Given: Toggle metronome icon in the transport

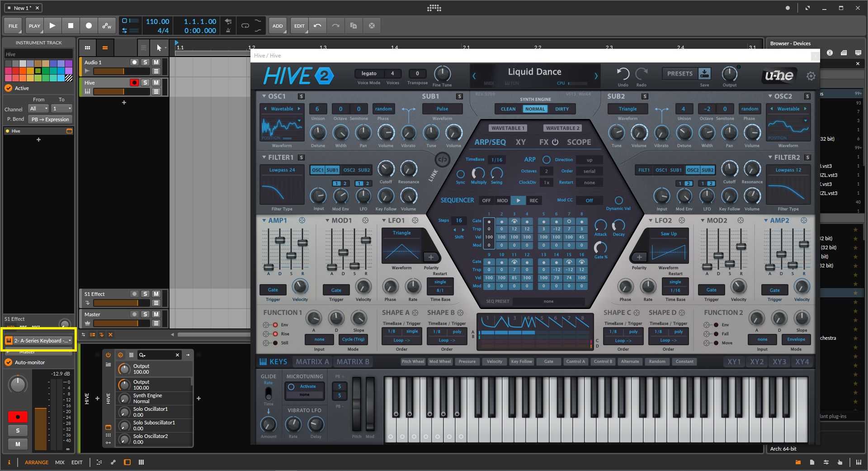Looking at the screenshot, I should click(x=228, y=30).
